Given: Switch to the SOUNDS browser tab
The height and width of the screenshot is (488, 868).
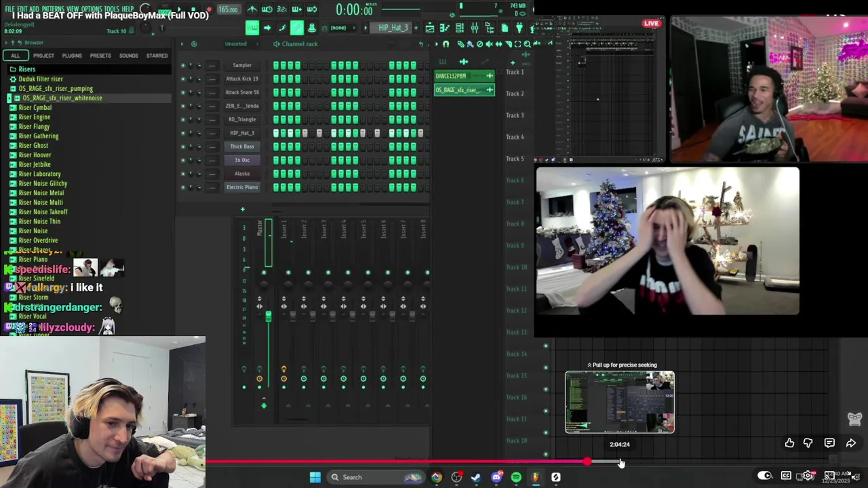Looking at the screenshot, I should [128, 56].
